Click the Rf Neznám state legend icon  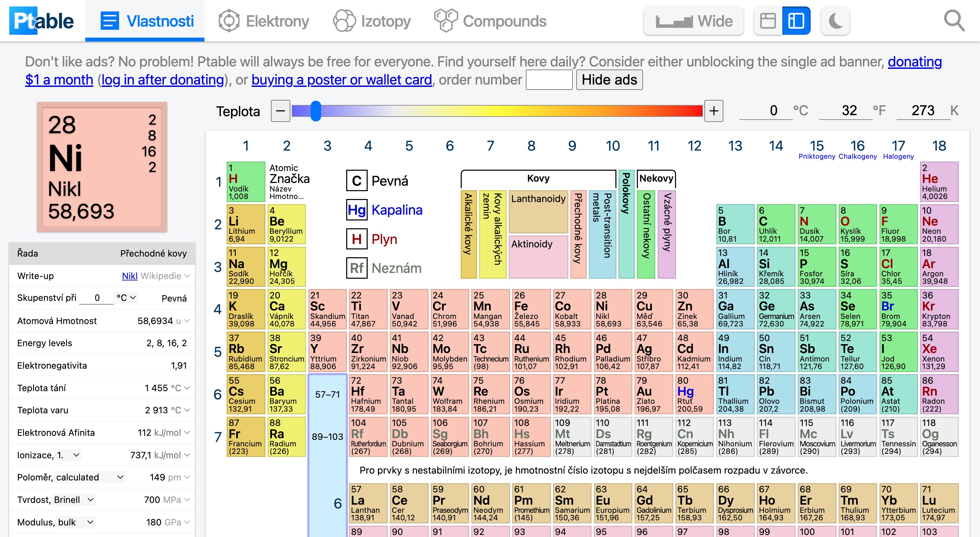pyautogui.click(x=356, y=268)
